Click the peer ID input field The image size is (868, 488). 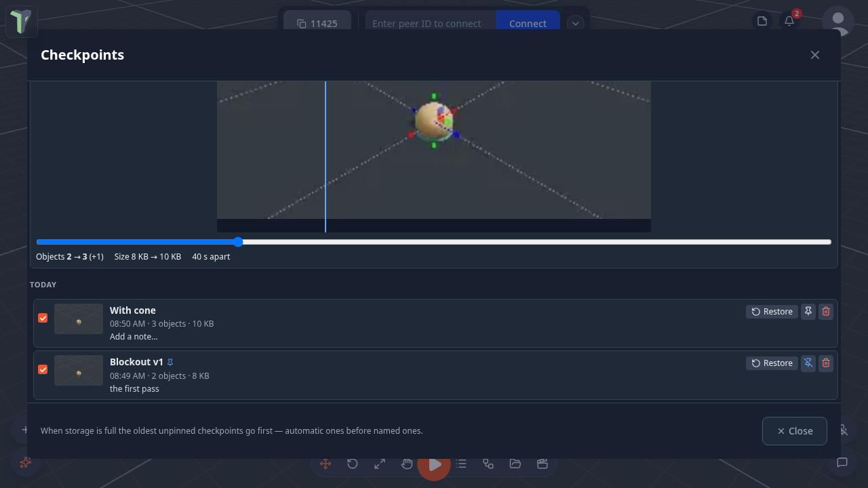coord(431,24)
